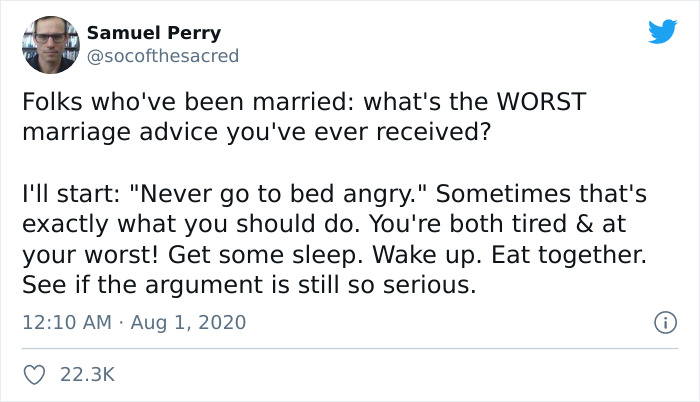View the 22.3K likes count
The width and height of the screenshot is (700, 402).
pos(88,375)
